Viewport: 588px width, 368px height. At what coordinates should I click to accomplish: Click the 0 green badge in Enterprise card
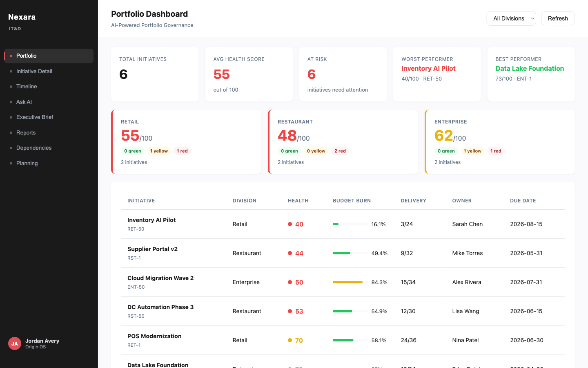point(446,151)
